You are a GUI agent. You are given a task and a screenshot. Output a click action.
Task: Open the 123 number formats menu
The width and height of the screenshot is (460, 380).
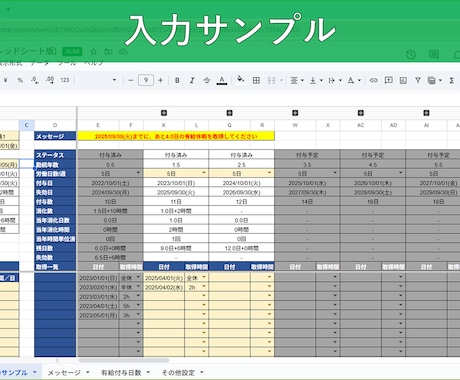(x=65, y=80)
